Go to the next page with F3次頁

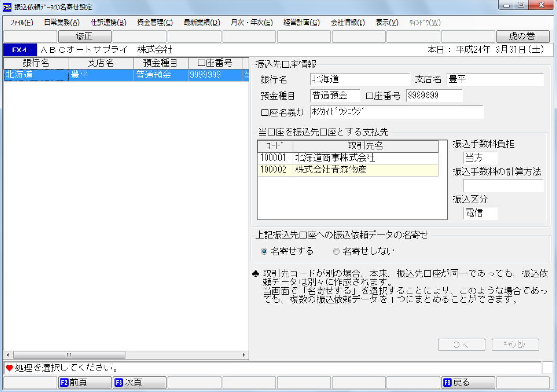tap(139, 382)
